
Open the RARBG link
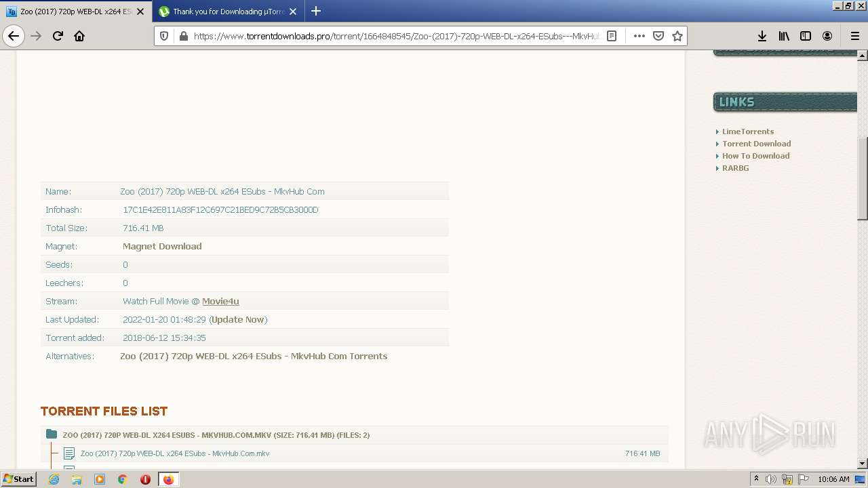tap(735, 168)
